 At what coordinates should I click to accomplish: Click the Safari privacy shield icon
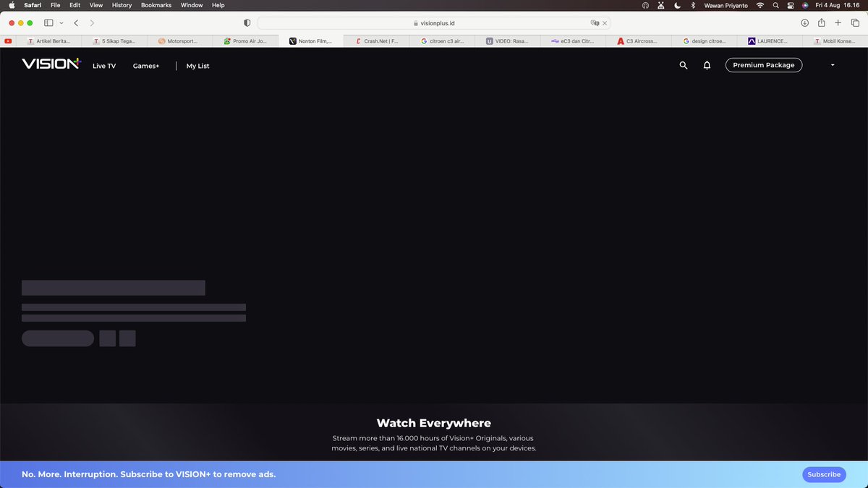point(247,22)
